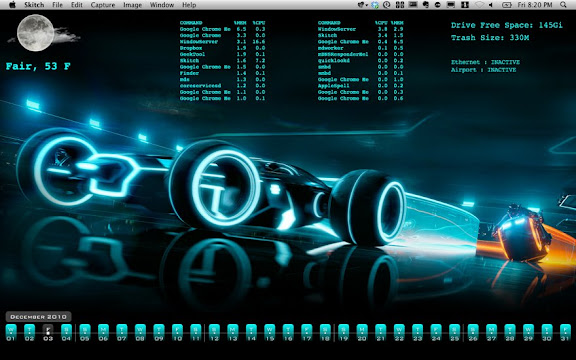Click the volume speaker icon
Viewport: 576px width, 360px height.
point(491,5)
